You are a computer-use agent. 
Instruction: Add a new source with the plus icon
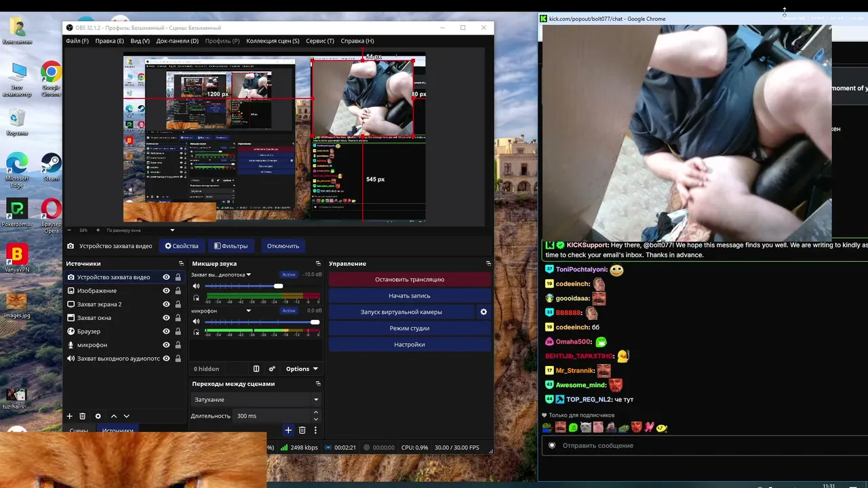tap(69, 416)
